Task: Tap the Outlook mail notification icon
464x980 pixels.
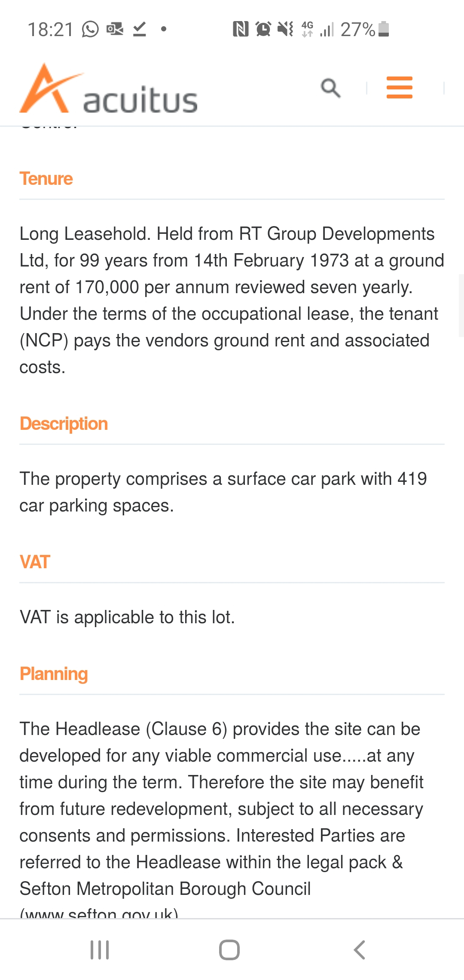Action: 115,29
